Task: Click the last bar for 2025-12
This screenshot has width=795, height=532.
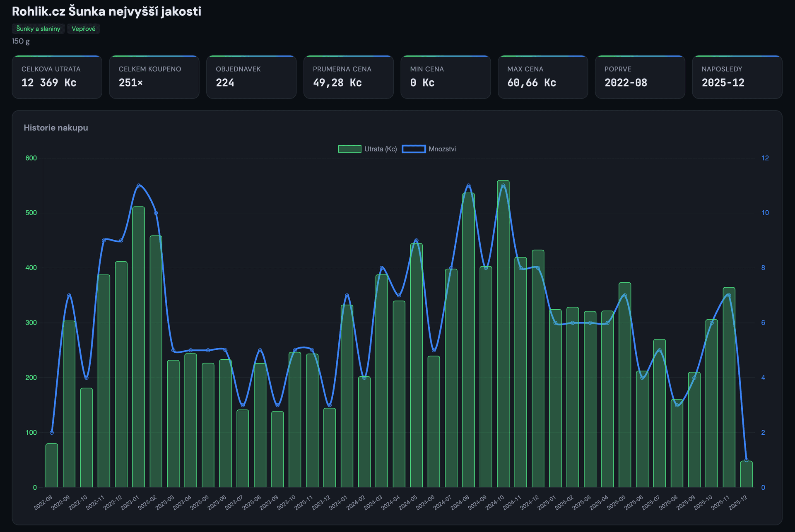Action: [746, 474]
